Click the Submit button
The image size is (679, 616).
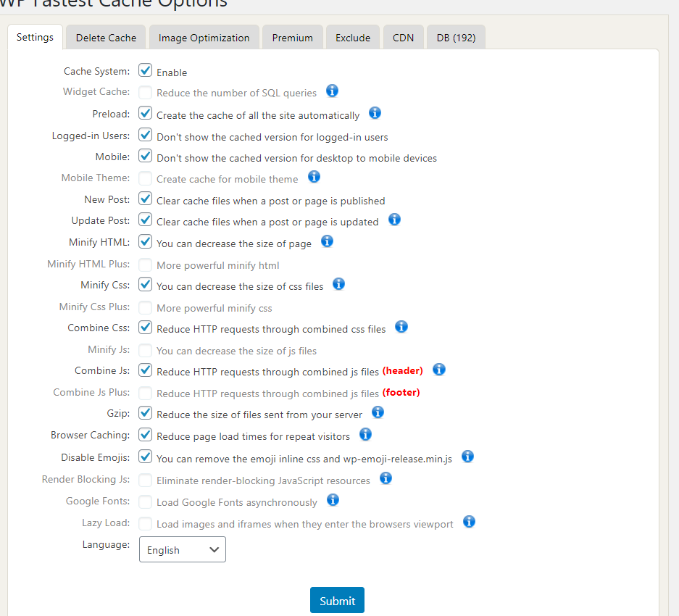click(x=337, y=600)
